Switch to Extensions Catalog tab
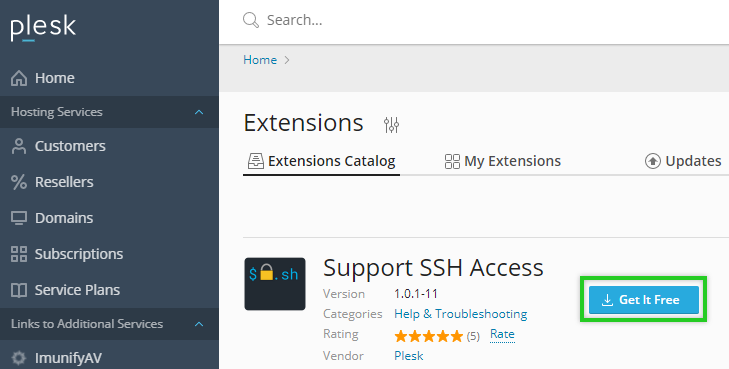The width and height of the screenshot is (729, 369). point(321,161)
